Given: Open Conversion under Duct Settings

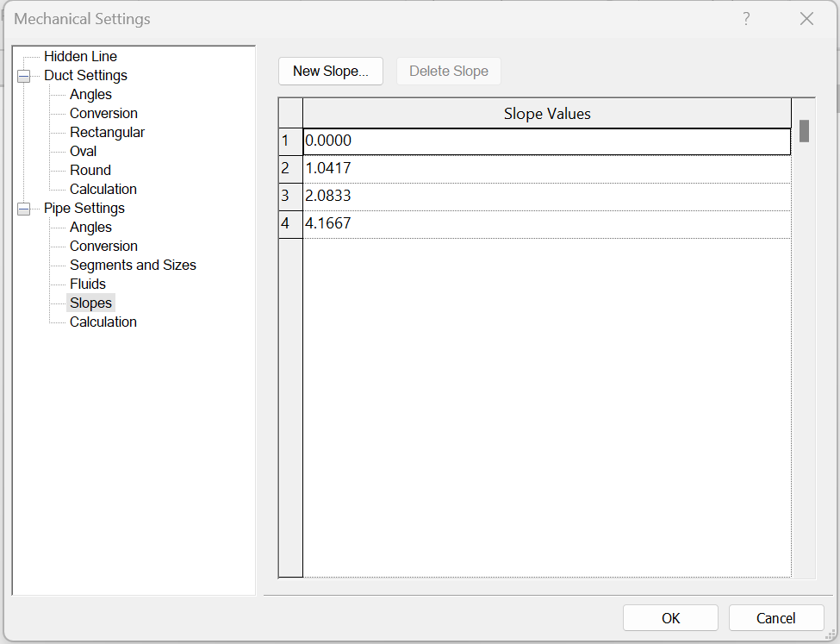Looking at the screenshot, I should (103, 114).
